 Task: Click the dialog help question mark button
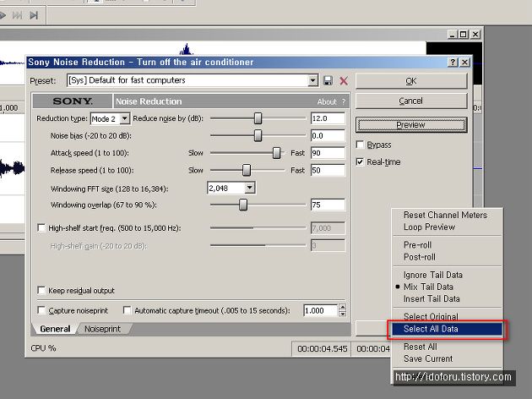click(x=453, y=63)
